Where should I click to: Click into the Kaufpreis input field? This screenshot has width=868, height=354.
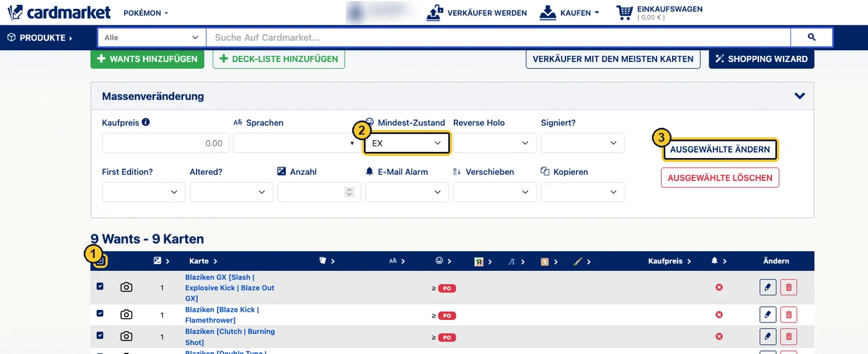pos(166,143)
